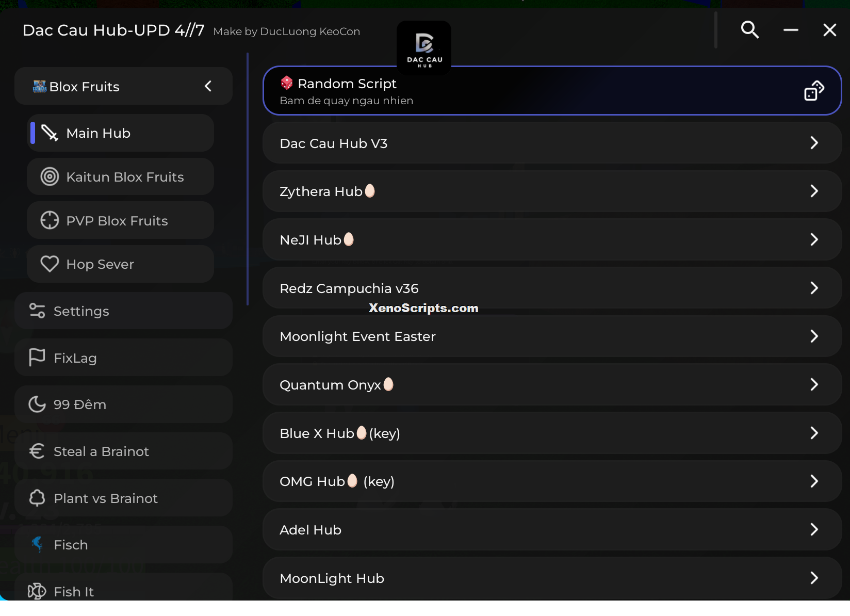Click the target icon beside Kaitun Blox Fruits
The width and height of the screenshot is (850, 616).
tap(50, 177)
